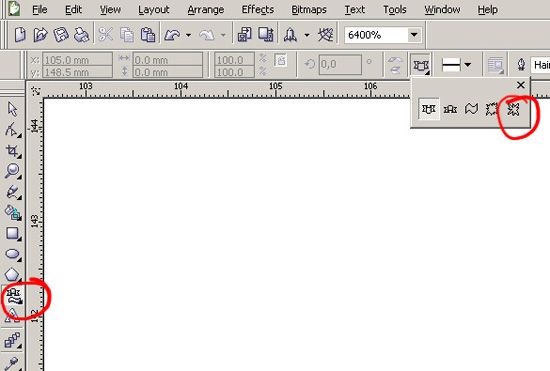Select the Shape tool in the toolbox
The height and width of the screenshot is (371, 550).
coord(12,129)
